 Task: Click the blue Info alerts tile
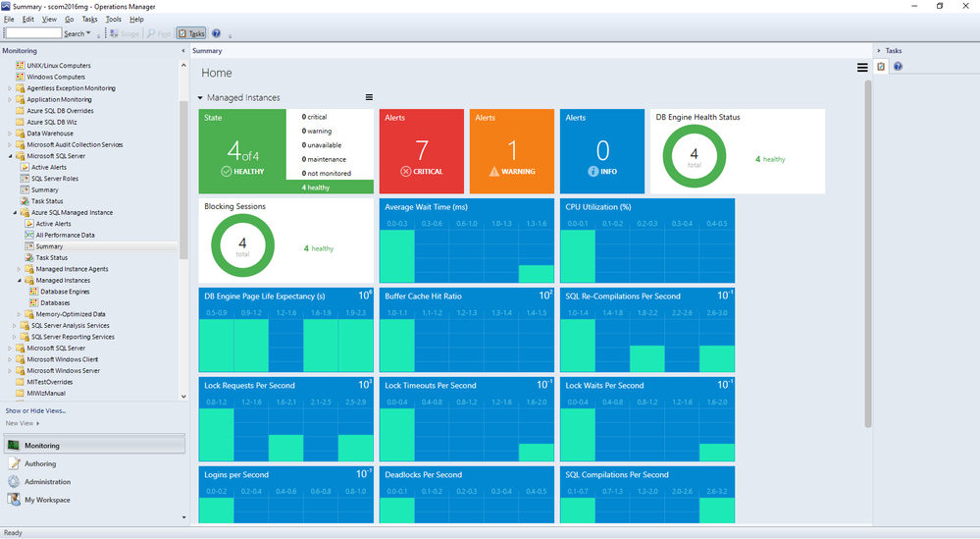(x=602, y=151)
